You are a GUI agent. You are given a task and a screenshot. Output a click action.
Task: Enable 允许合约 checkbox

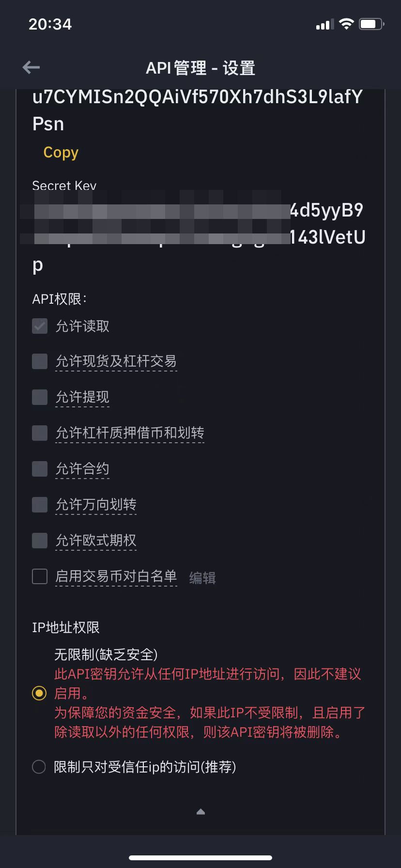point(40,468)
